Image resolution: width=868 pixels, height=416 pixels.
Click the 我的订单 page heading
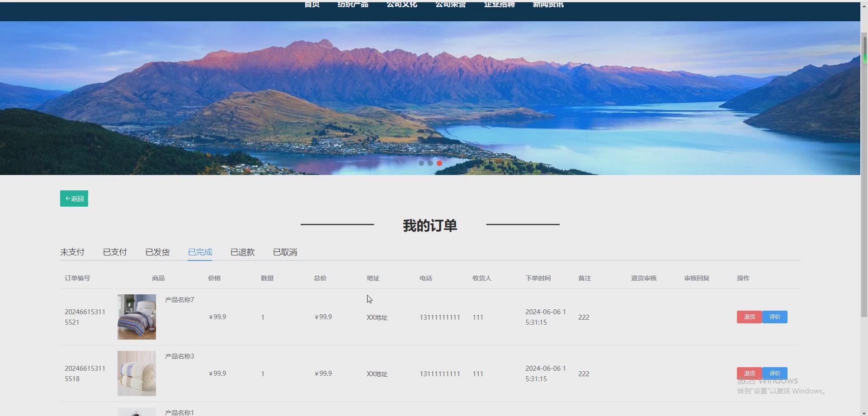pyautogui.click(x=430, y=225)
